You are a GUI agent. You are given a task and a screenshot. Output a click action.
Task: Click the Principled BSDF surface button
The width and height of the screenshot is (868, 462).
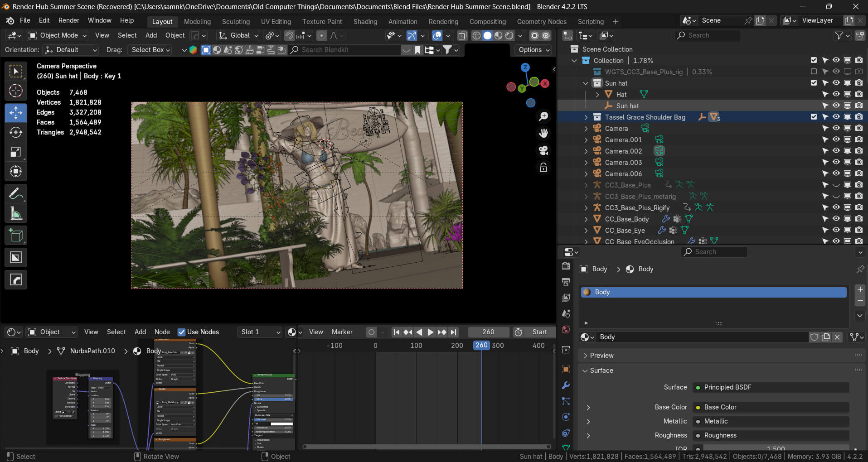[x=771, y=387]
